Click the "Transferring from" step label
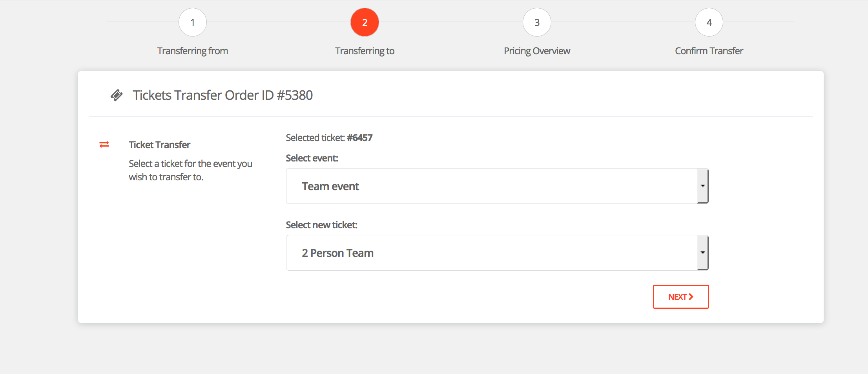 point(192,51)
